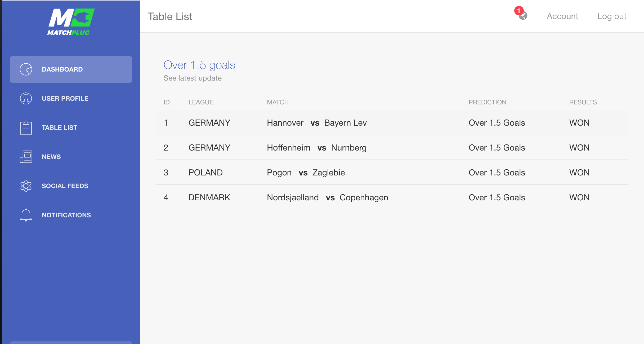
Task: Select Table List in sidebar
Action: pyautogui.click(x=59, y=128)
